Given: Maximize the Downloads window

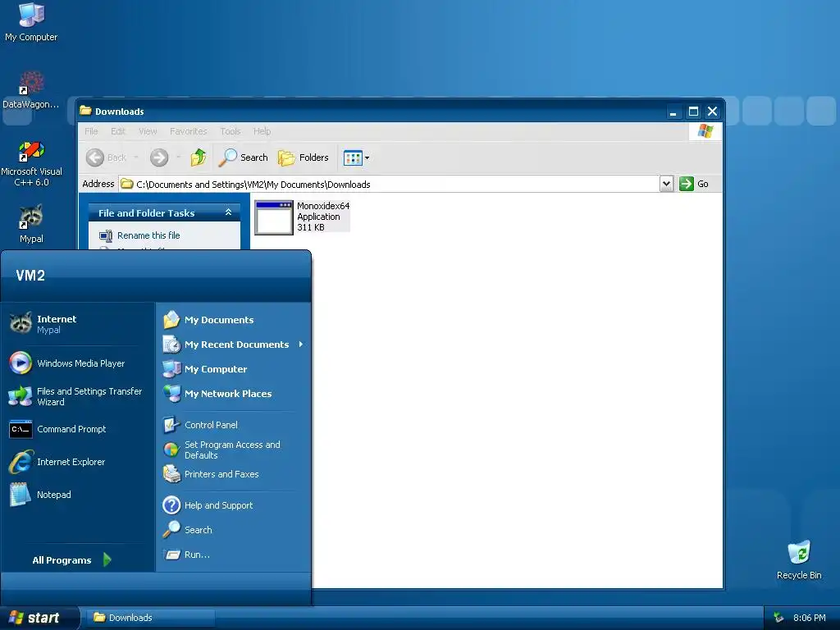Looking at the screenshot, I should click(692, 112).
